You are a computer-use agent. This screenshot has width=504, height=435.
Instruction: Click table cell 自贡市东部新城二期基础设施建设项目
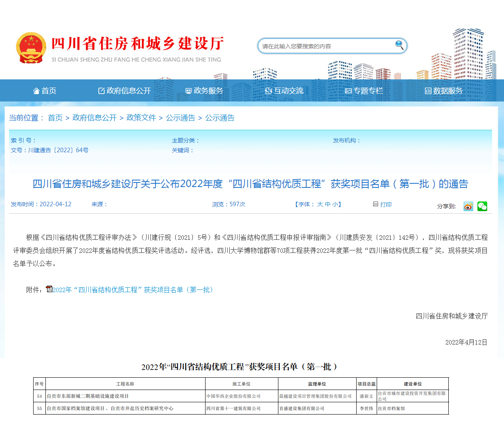[88, 396]
